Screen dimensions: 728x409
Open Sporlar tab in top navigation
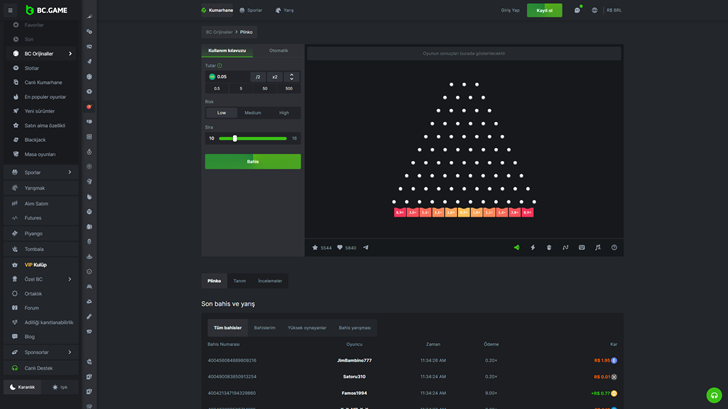(x=251, y=10)
